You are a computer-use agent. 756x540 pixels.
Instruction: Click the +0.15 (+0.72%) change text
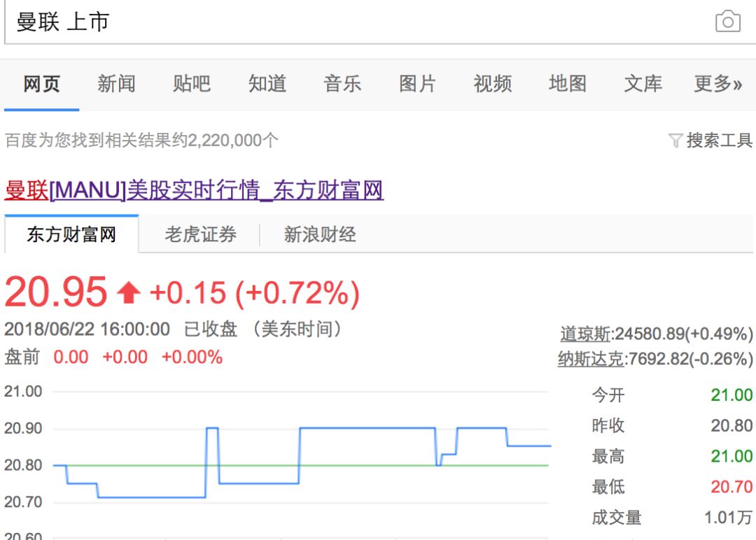click(x=255, y=293)
